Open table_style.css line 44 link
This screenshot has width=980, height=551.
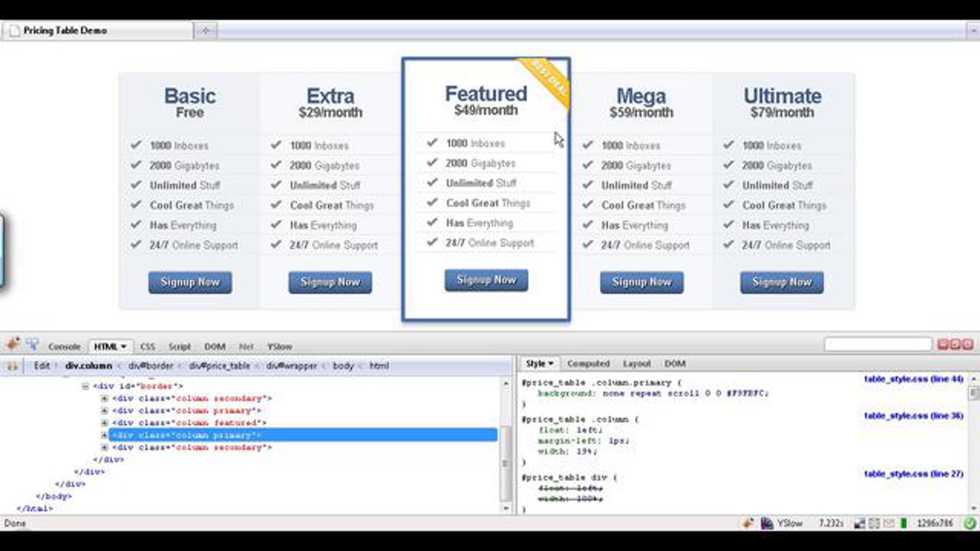[x=914, y=379]
